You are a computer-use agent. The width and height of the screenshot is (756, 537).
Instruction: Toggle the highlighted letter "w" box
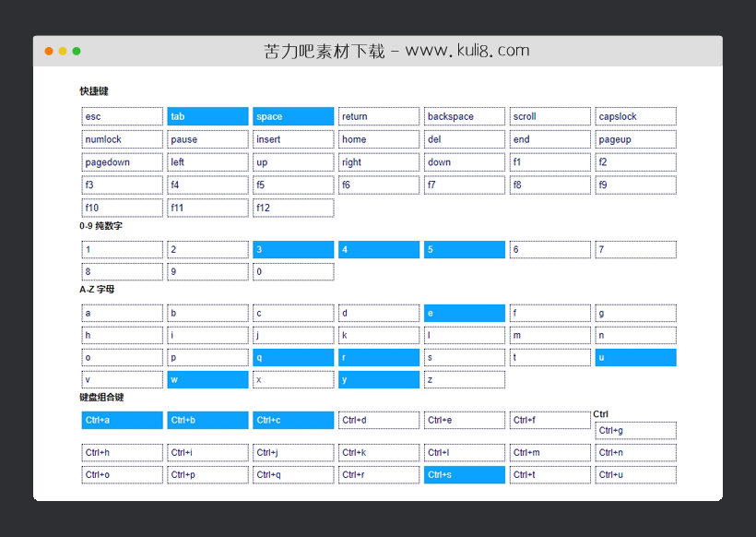[207, 379]
